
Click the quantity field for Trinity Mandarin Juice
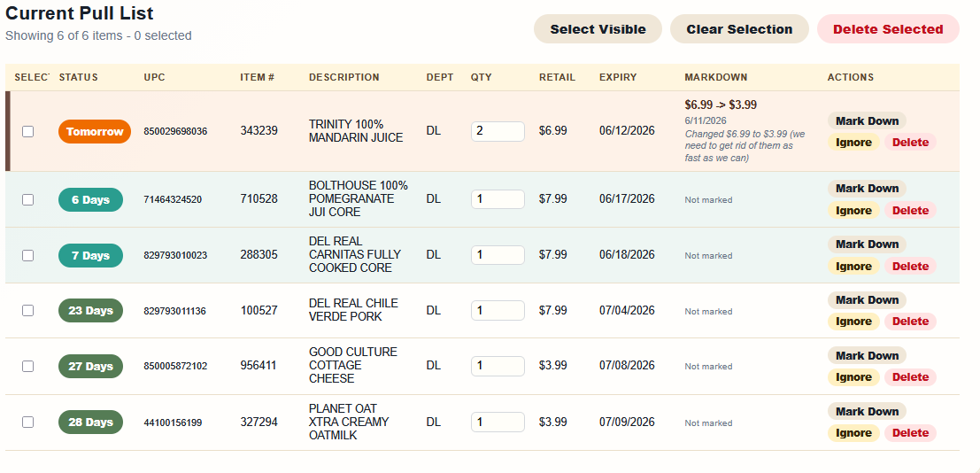point(498,131)
